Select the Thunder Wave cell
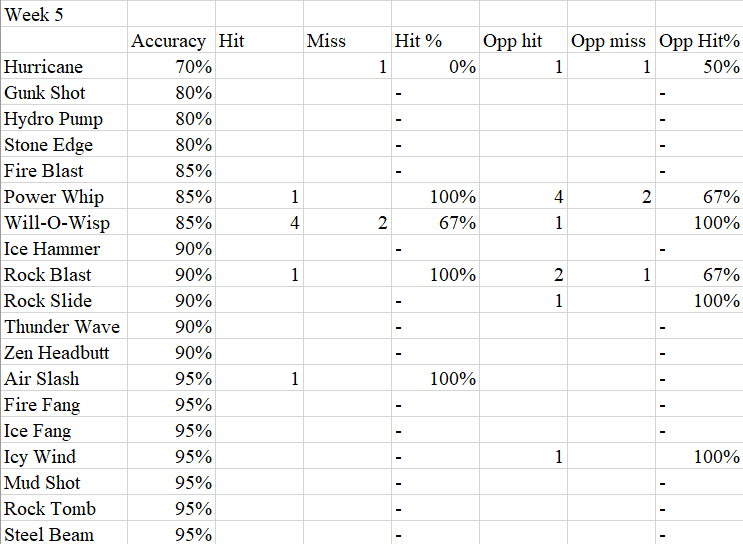This screenshot has height=544, width=743. point(64,327)
